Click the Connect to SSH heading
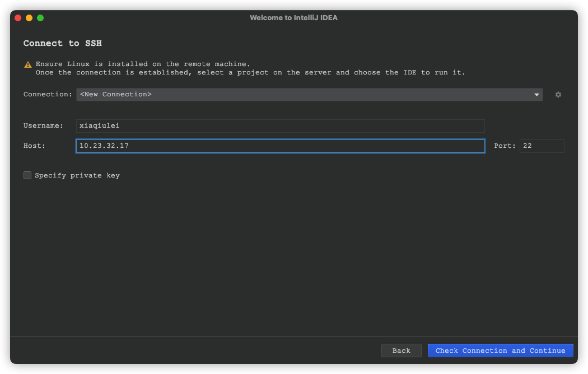The height and width of the screenshot is (374, 588). [x=63, y=43]
